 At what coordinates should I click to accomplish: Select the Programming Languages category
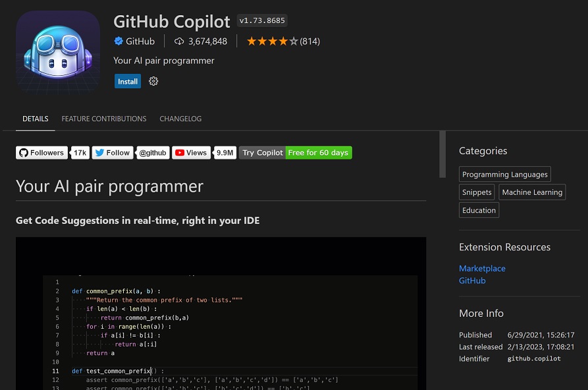click(504, 175)
